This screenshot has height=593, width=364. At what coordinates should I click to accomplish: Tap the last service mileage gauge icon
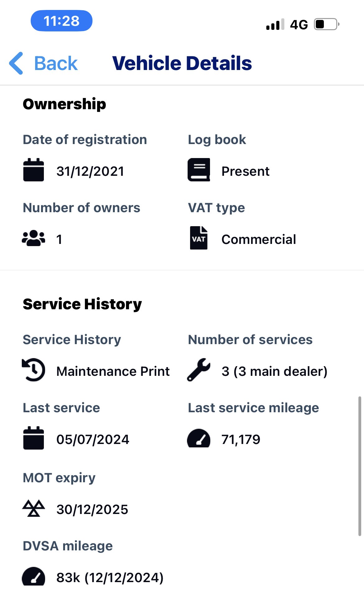pos(199,439)
